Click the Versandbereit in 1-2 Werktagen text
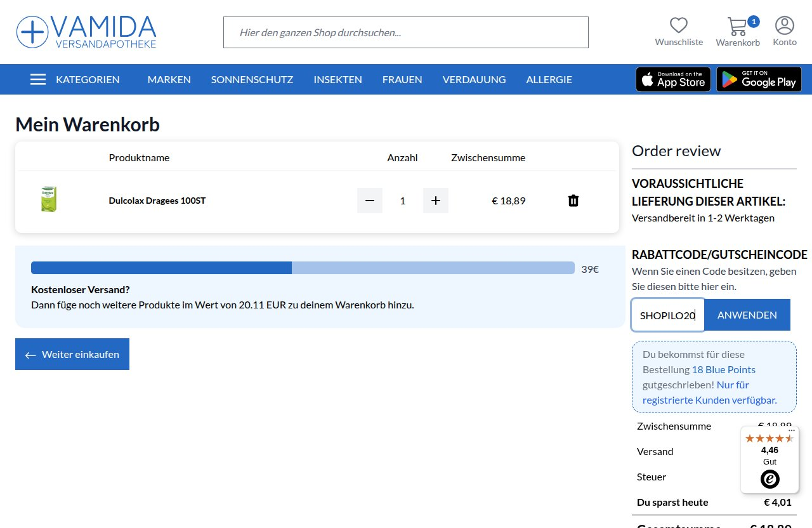This screenshot has height=528, width=812. click(x=703, y=218)
